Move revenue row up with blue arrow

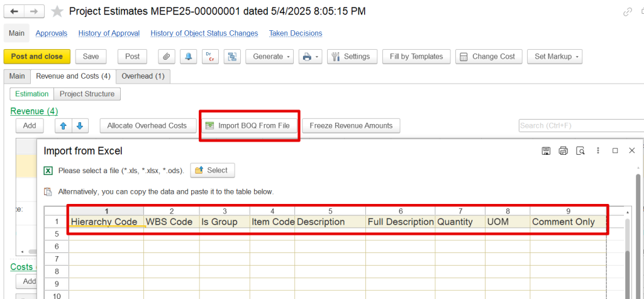[x=64, y=126]
